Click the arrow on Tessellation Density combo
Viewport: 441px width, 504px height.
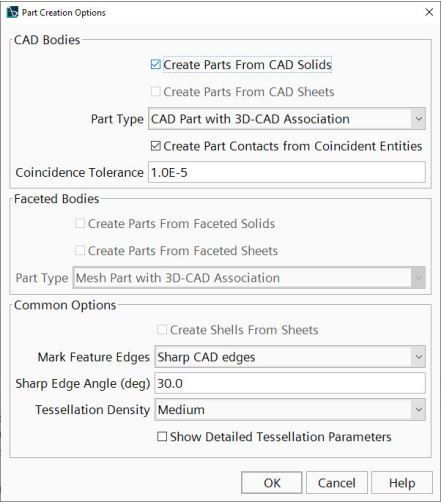coord(419,409)
